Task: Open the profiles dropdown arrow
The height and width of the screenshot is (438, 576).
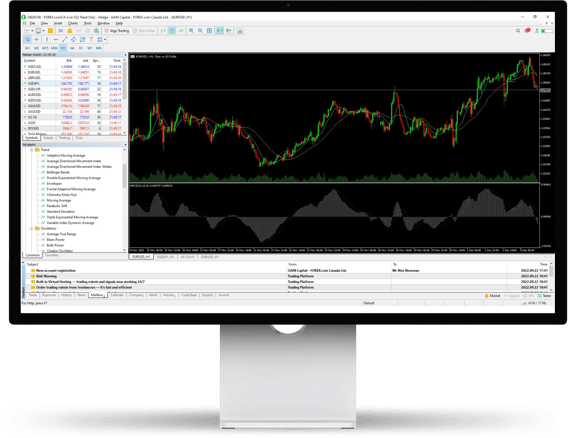Action: pos(43,31)
